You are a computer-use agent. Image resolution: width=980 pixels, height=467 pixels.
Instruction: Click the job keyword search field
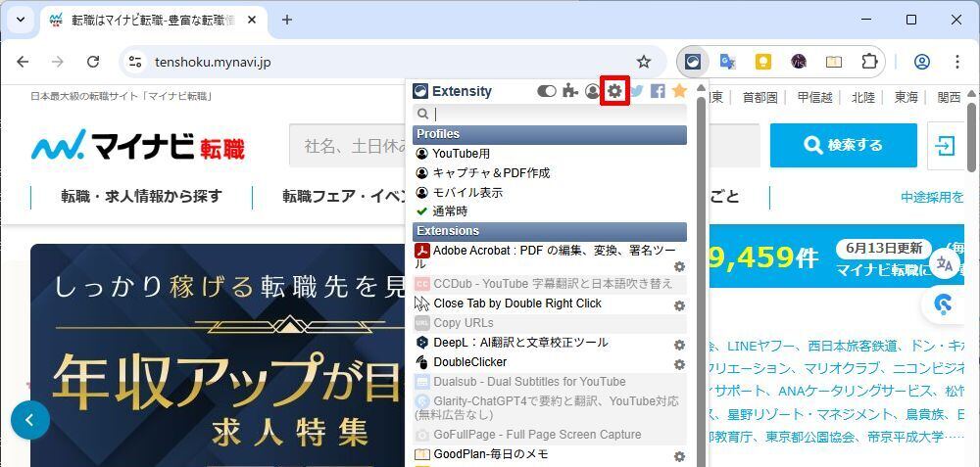coord(348,146)
